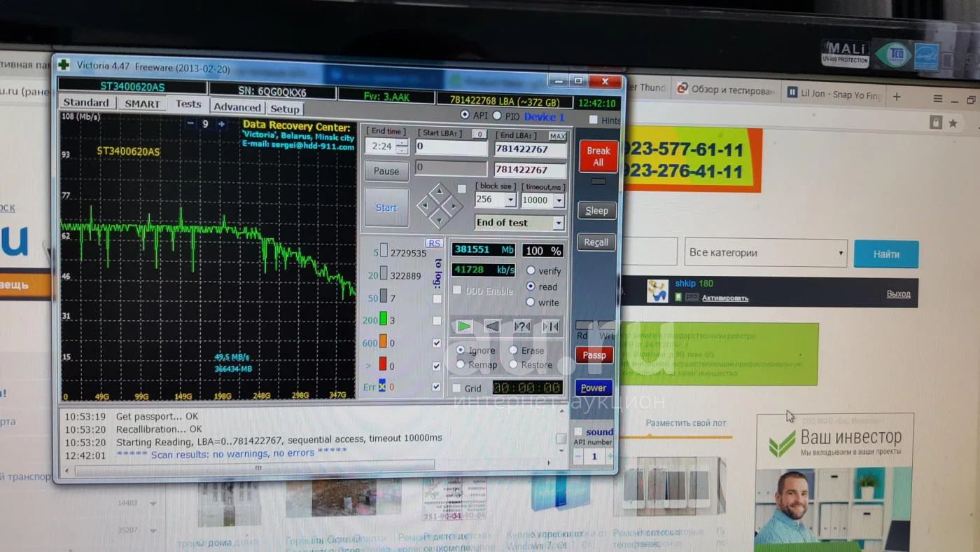The height and width of the screenshot is (552, 980).
Task: Switch to Обзор и тестирован browser tab
Action: coord(725,90)
